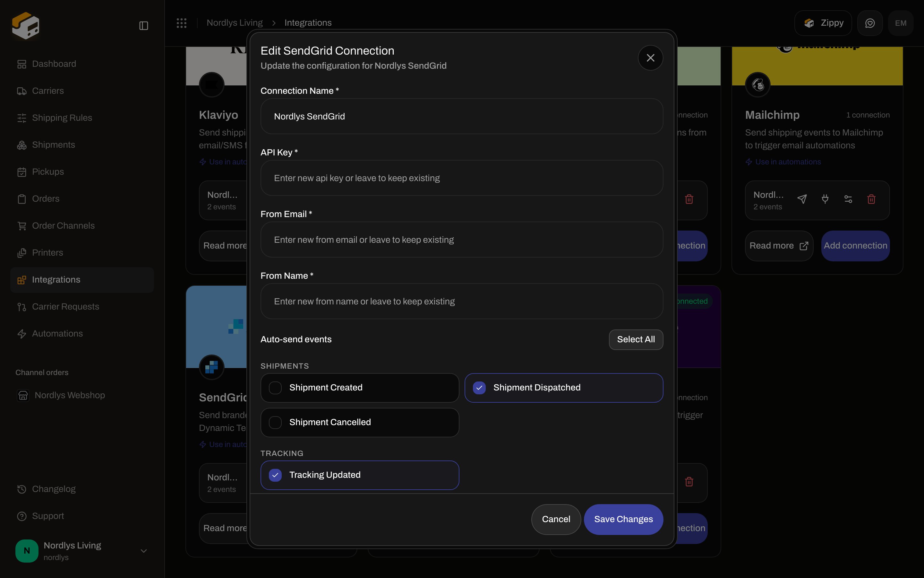The height and width of the screenshot is (578, 924).
Task: Open Printers page
Action: click(x=82, y=253)
